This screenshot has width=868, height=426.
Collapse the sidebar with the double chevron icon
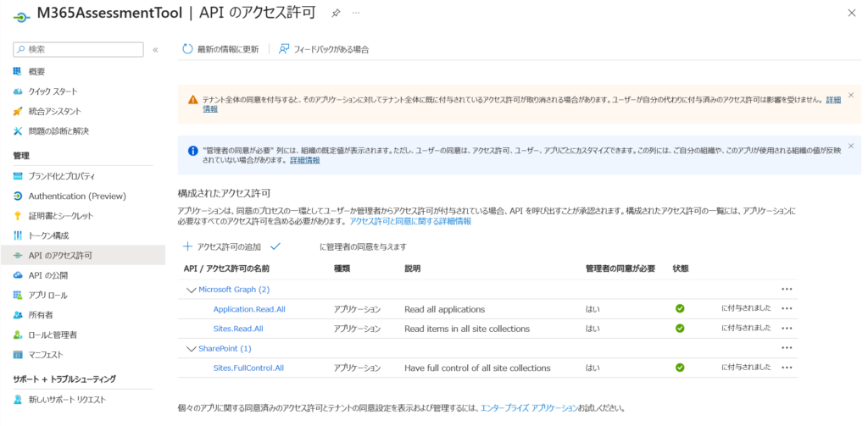155,50
